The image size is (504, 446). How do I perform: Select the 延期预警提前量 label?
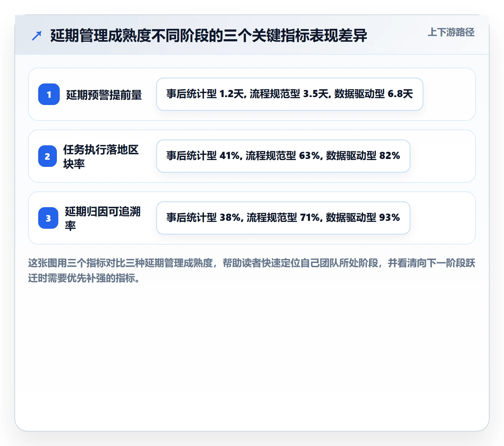point(104,95)
